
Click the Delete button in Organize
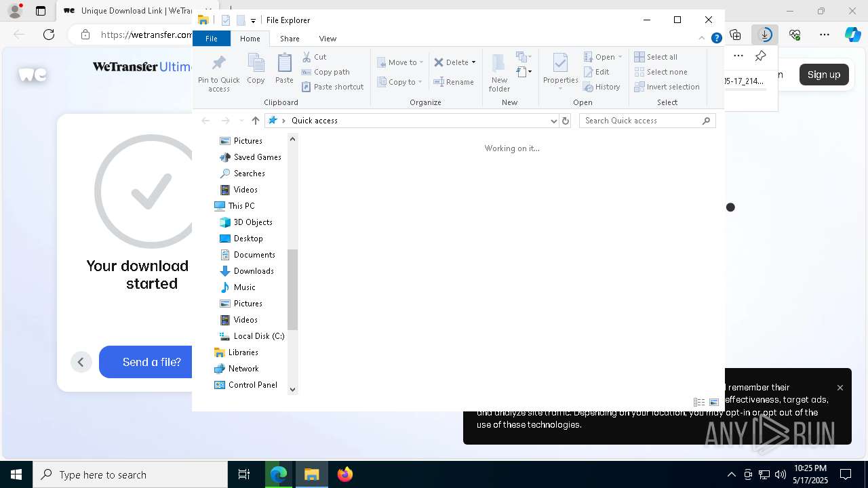click(451, 62)
